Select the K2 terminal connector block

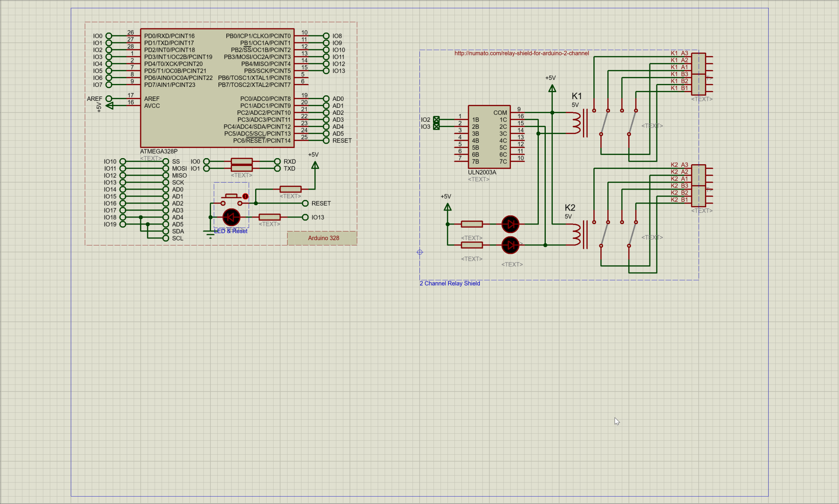click(699, 186)
